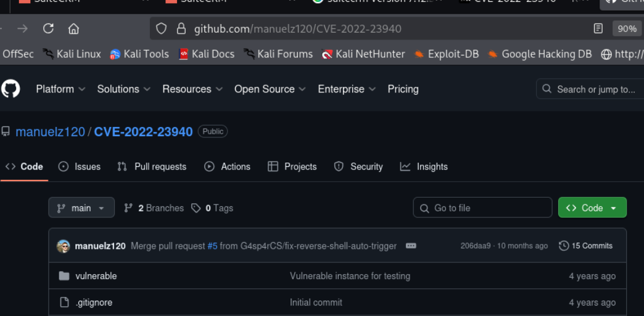Switch to the Issues tab
644x316 pixels.
click(80, 167)
